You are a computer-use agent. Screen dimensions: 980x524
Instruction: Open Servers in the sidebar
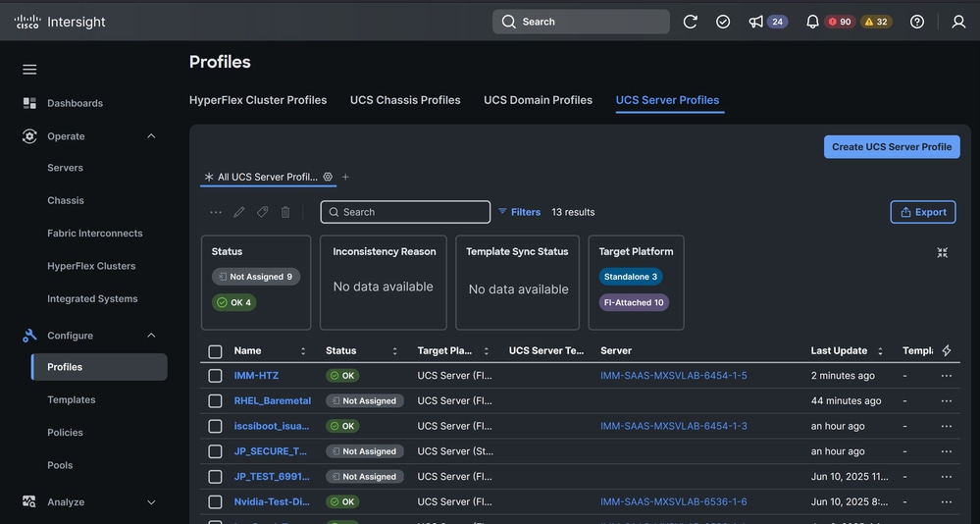coord(65,168)
